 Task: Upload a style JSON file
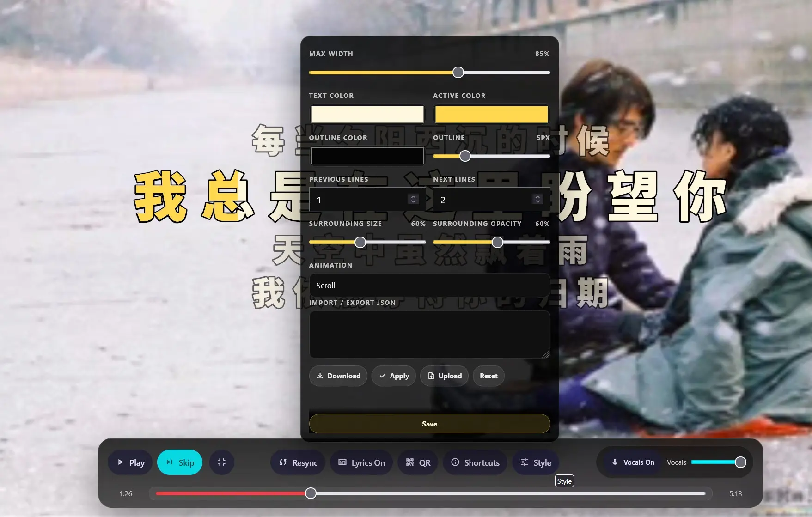pos(444,376)
